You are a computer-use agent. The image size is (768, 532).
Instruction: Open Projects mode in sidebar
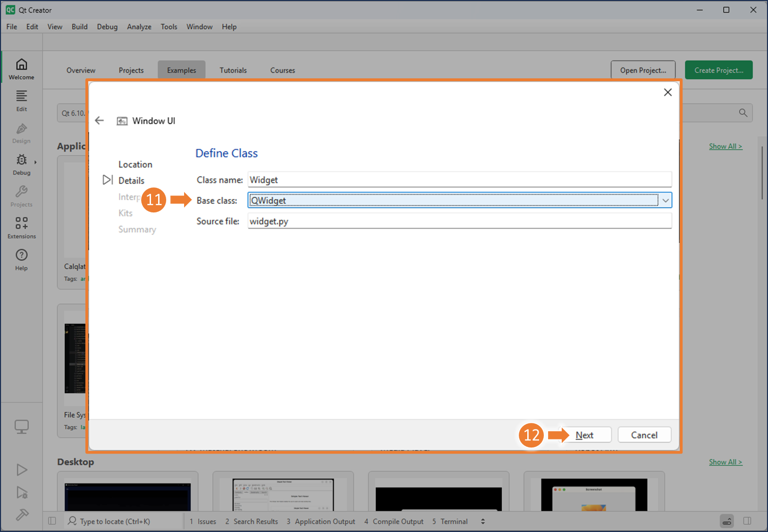point(21,197)
